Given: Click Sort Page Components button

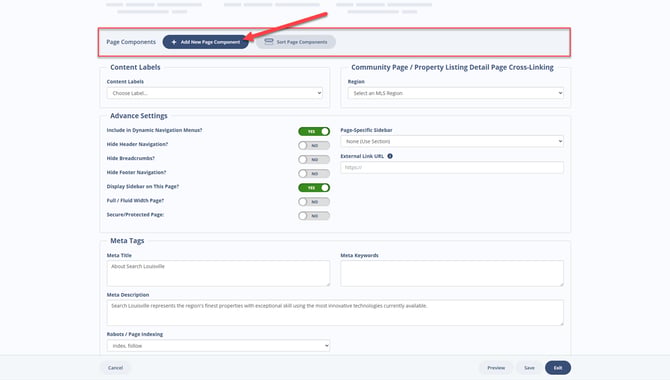Looking at the screenshot, I should click(x=296, y=42).
